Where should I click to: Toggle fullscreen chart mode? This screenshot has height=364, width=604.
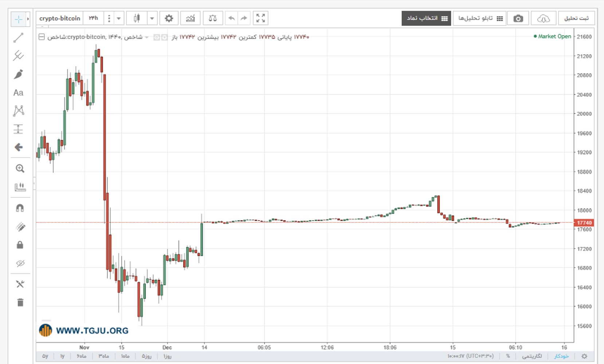(260, 18)
